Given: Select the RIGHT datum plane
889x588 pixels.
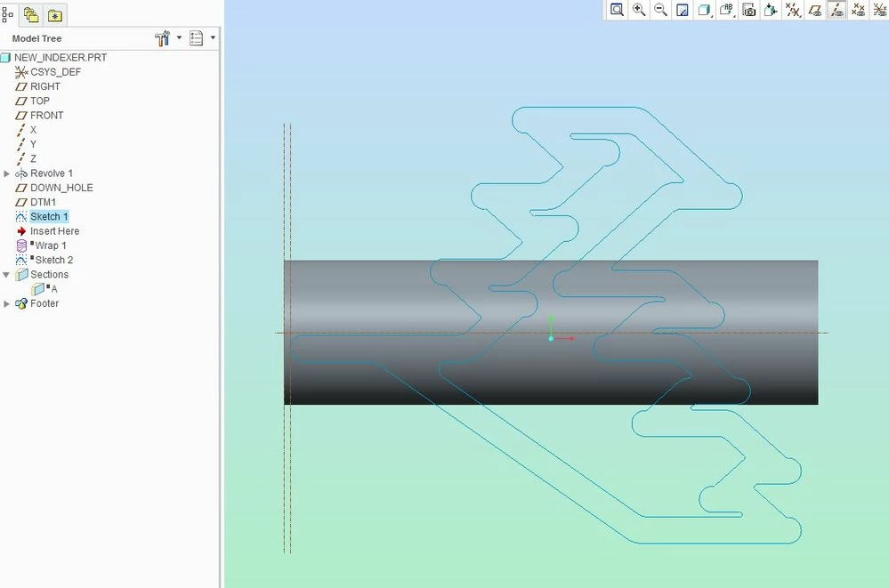Looking at the screenshot, I should pos(44,86).
